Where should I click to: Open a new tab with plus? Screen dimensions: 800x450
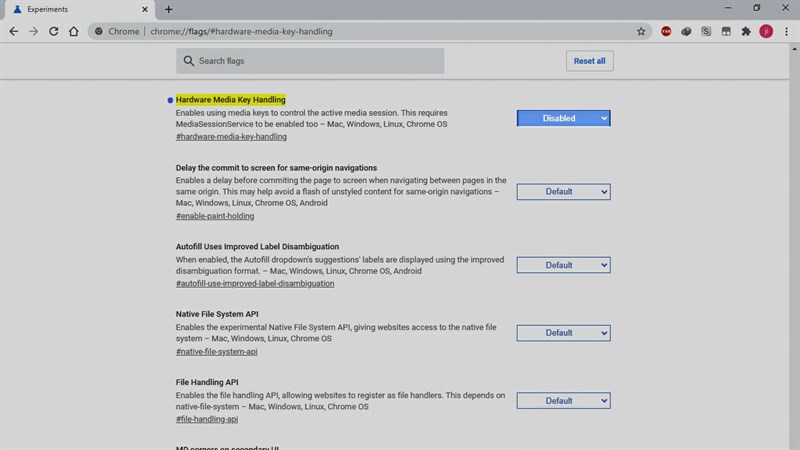(168, 9)
